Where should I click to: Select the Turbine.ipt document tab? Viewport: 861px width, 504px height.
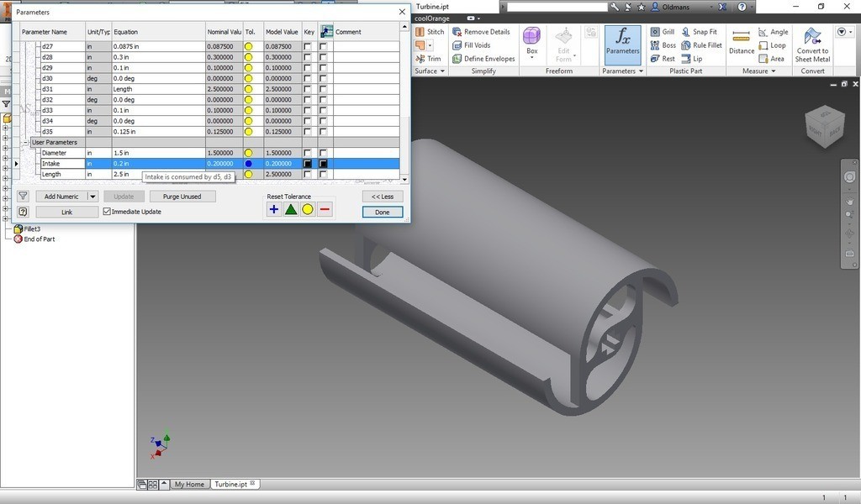click(230, 485)
